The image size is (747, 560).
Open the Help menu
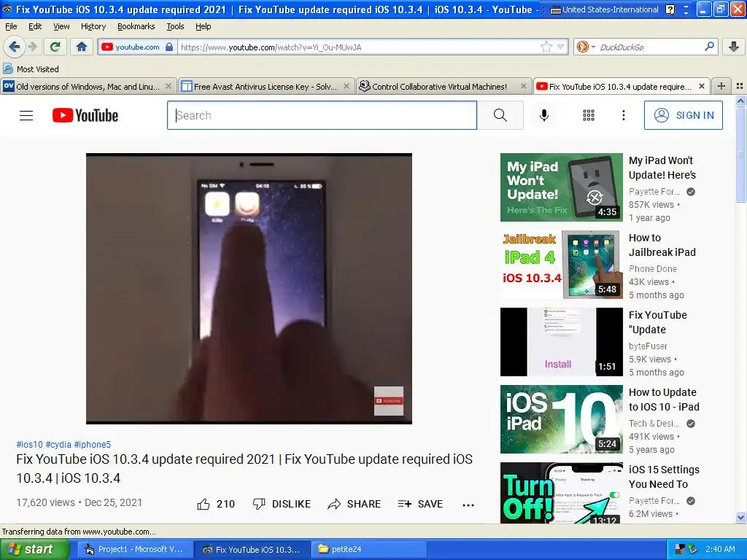click(203, 26)
